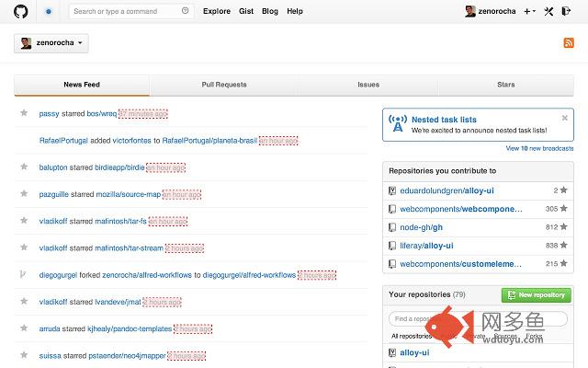Click star icon beside passy's activity

(24, 113)
